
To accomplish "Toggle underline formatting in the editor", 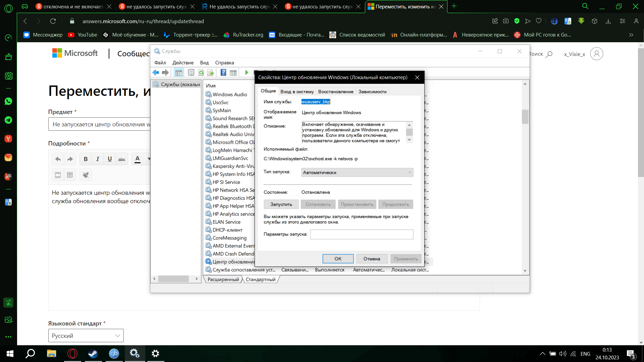I will (x=110, y=159).
